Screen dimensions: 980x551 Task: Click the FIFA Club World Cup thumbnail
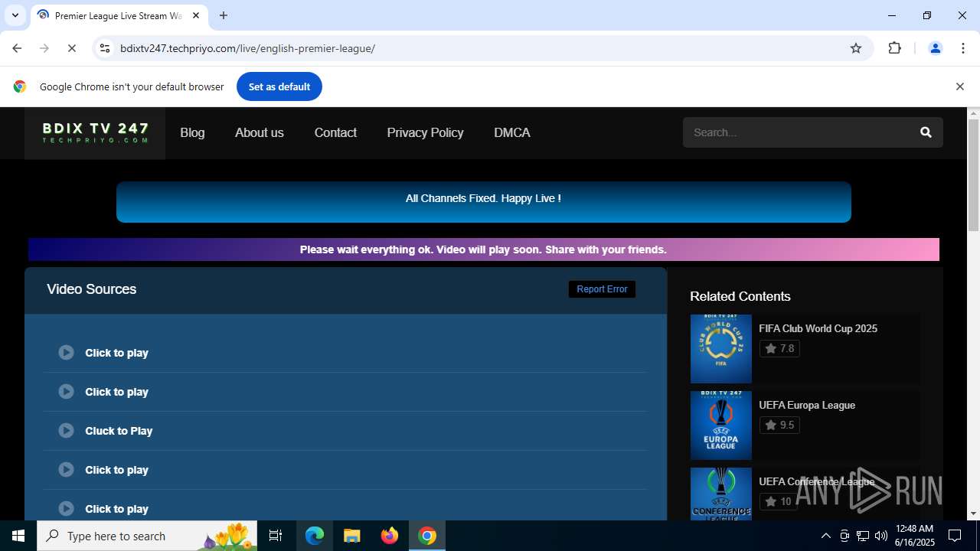pos(721,349)
